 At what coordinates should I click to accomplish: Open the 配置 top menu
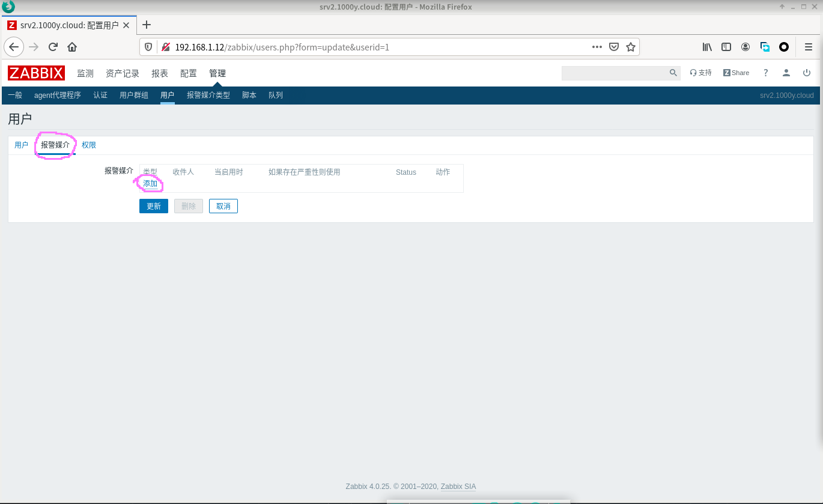[188, 73]
